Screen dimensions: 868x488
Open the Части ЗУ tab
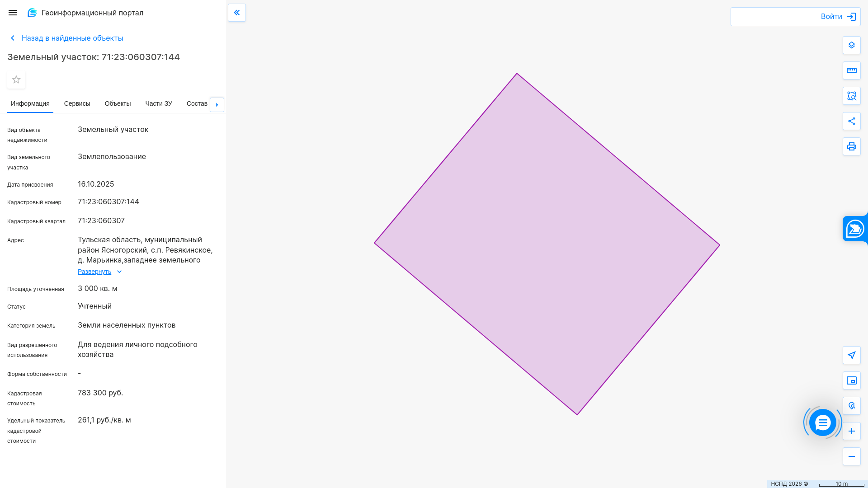point(159,103)
